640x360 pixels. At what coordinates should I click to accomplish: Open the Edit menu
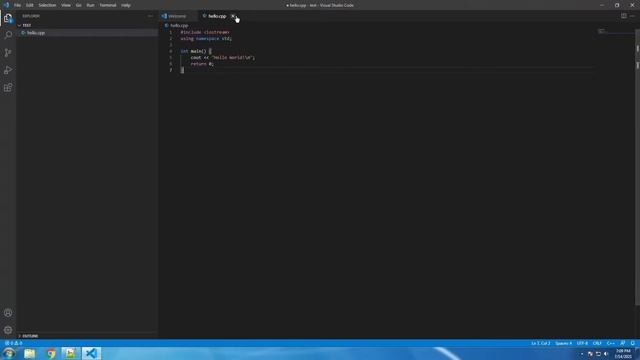coord(29,5)
